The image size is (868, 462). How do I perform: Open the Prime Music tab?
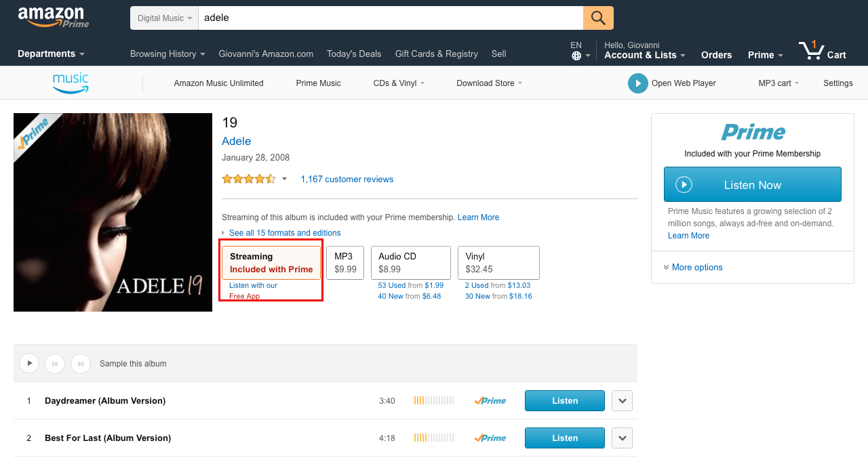(319, 83)
